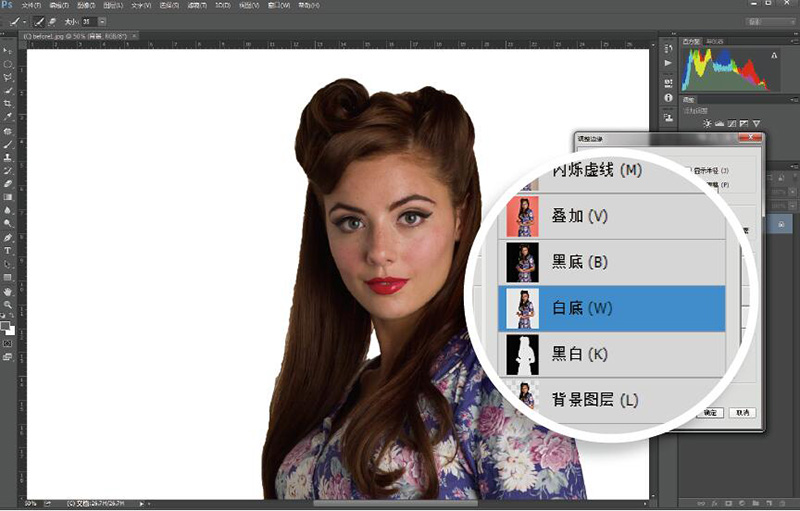Select the Hand tool
The width and height of the screenshot is (800, 511).
7,290
